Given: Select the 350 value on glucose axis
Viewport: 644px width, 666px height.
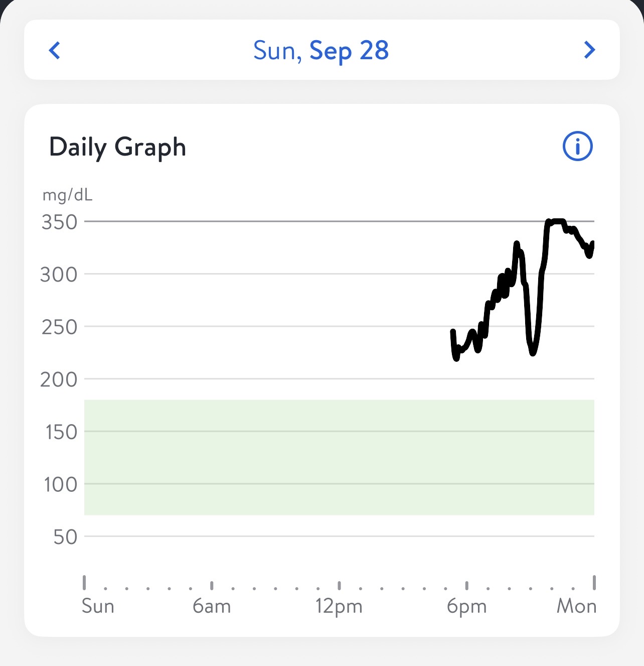Looking at the screenshot, I should coord(59,222).
